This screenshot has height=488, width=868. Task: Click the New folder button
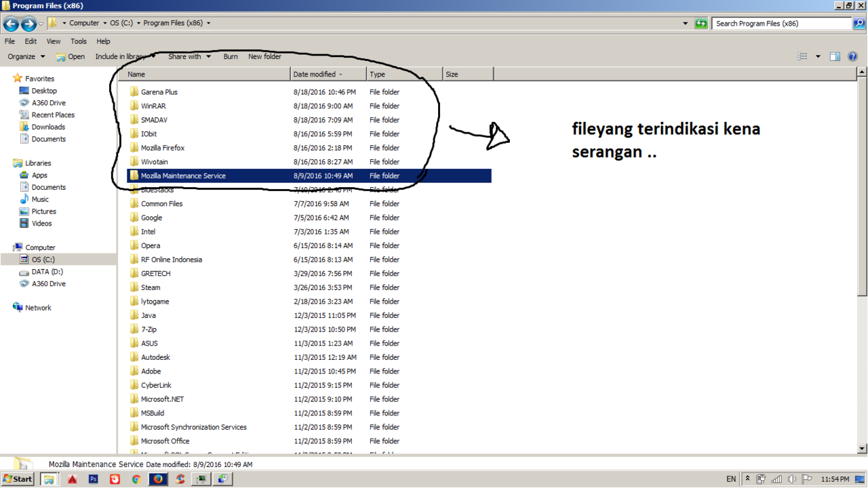(264, 56)
